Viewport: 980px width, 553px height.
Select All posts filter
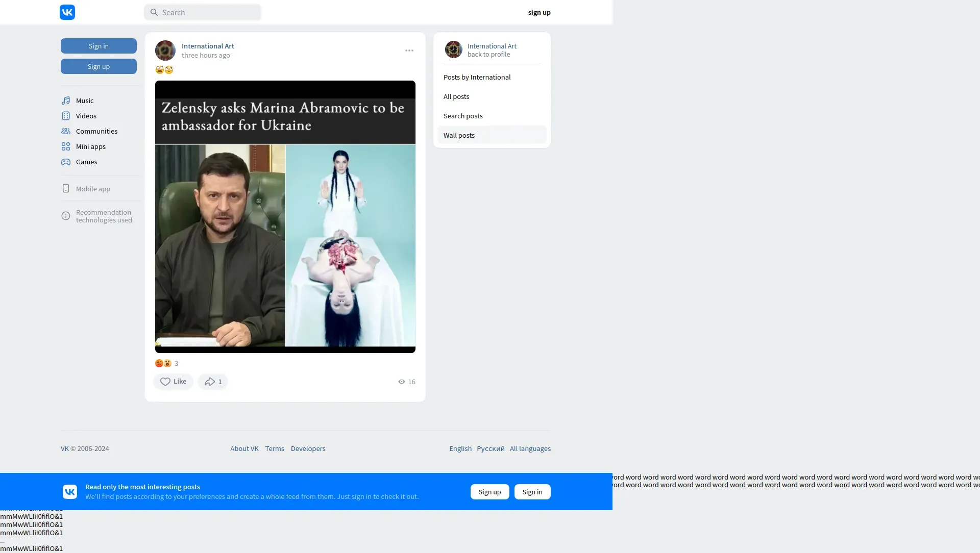[456, 96]
